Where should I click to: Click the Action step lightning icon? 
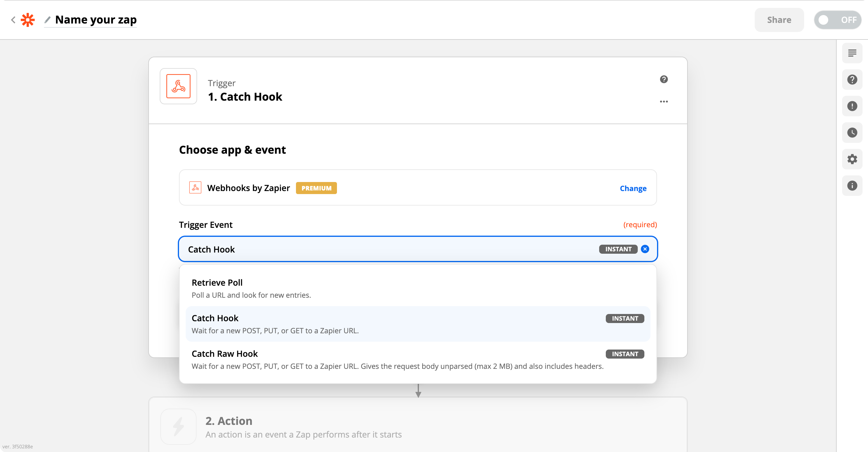click(178, 426)
